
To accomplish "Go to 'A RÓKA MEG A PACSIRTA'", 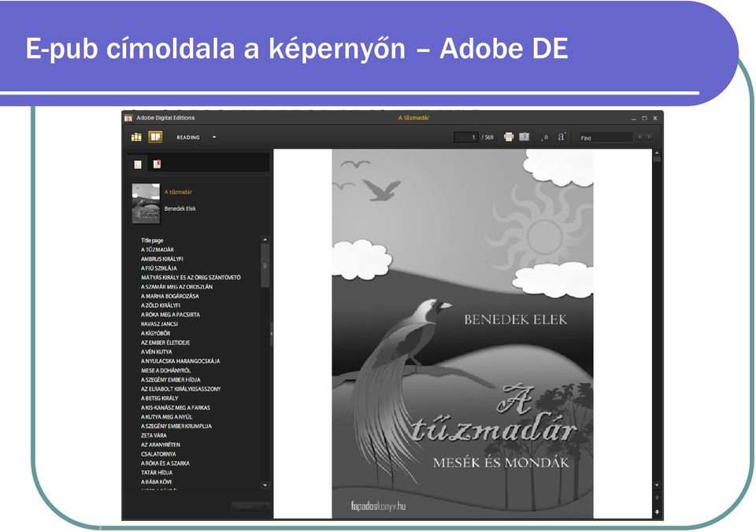I will [x=170, y=315].
